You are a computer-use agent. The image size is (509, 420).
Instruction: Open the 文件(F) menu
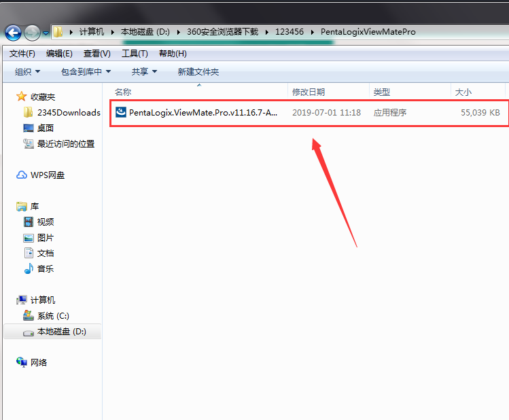22,54
